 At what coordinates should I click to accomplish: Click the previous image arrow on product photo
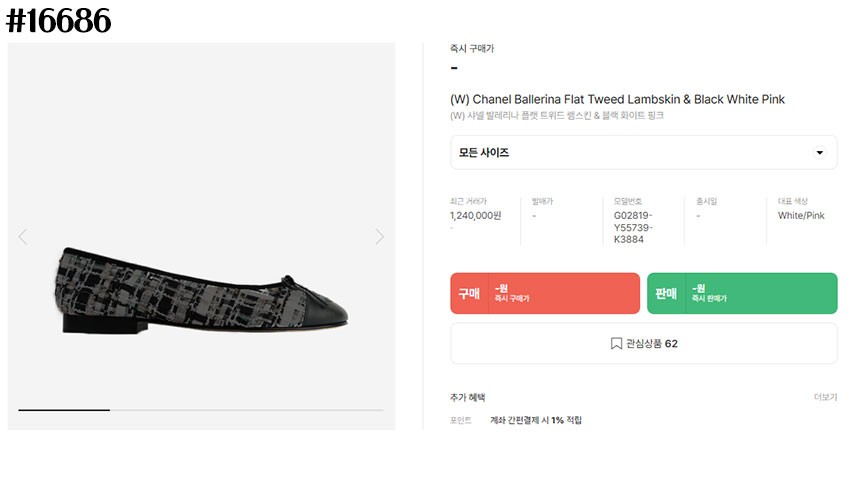23,237
